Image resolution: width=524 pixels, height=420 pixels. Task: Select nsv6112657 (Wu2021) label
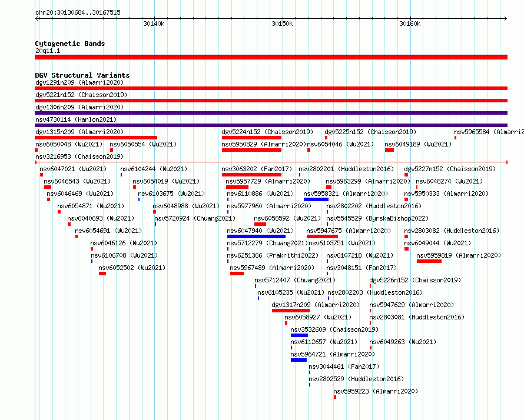pos(324,342)
